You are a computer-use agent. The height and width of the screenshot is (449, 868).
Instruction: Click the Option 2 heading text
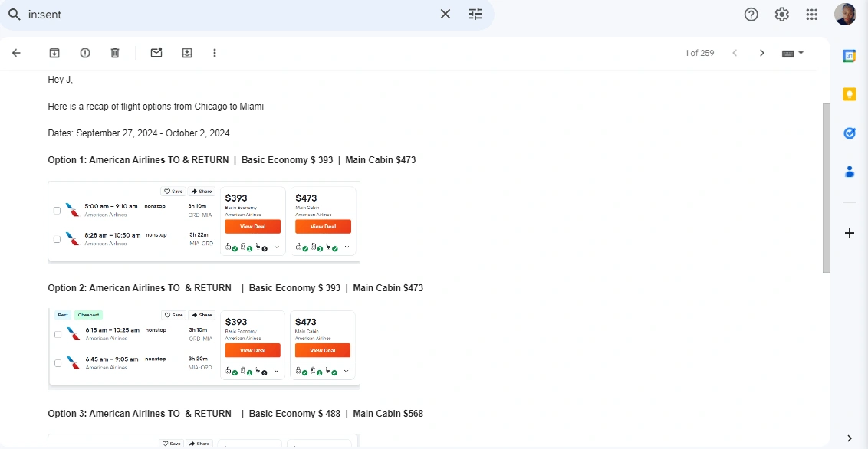235,287
